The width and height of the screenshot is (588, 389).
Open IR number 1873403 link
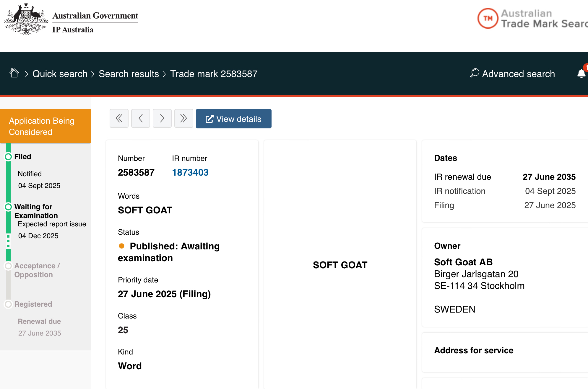pos(190,172)
